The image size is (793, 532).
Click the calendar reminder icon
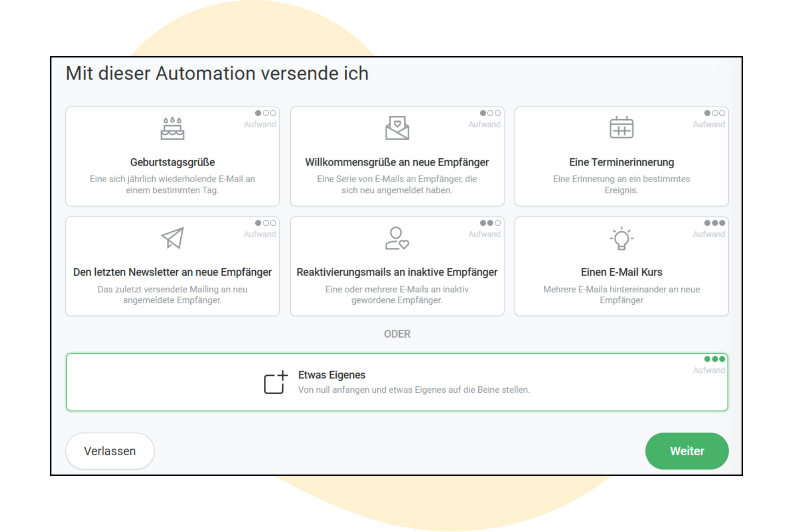click(x=621, y=127)
